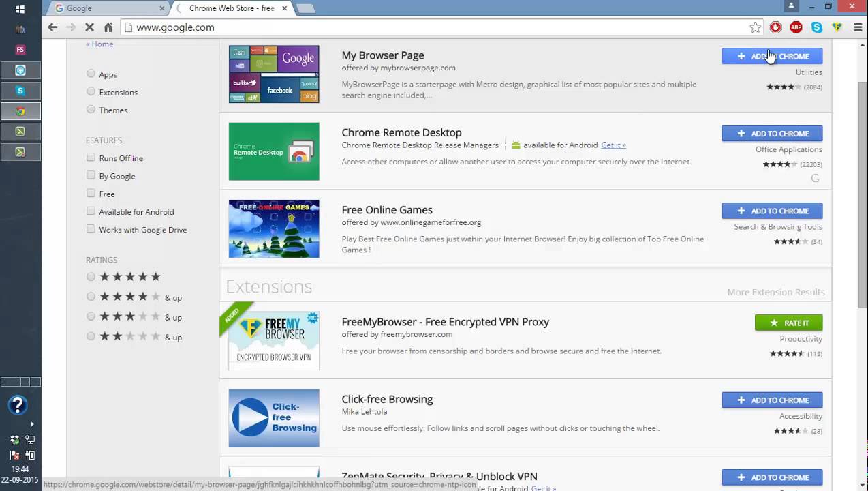The height and width of the screenshot is (491, 868).
Task: Add My Browser Page to Chrome
Action: click(772, 56)
